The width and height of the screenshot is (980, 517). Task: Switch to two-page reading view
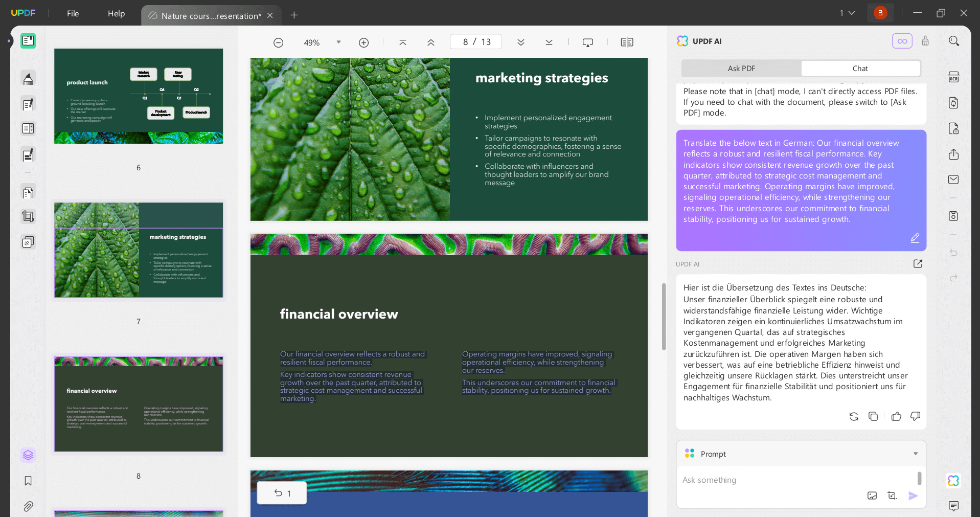coord(627,42)
